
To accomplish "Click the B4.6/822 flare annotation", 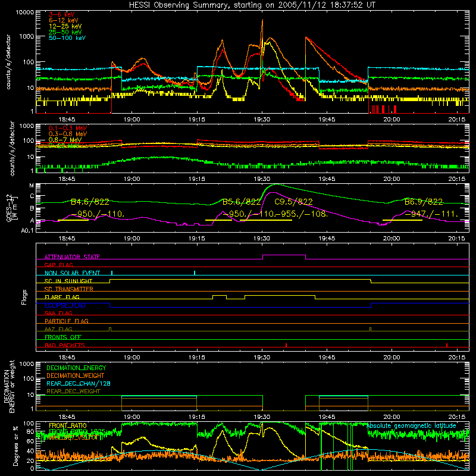I will point(90,202).
